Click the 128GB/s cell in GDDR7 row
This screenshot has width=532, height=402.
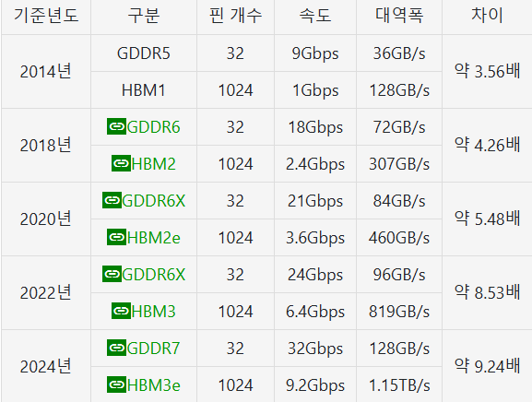pyautogui.click(x=399, y=348)
